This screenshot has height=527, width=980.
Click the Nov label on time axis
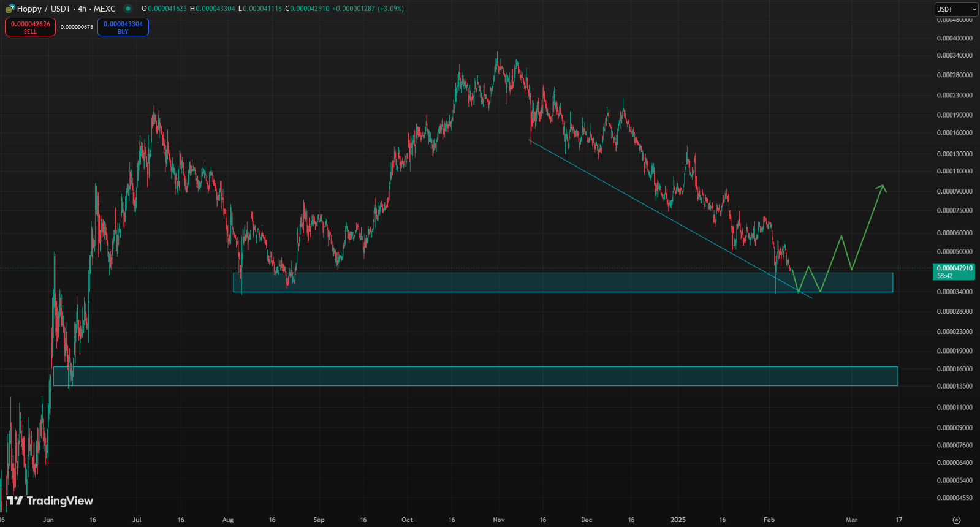point(499,520)
